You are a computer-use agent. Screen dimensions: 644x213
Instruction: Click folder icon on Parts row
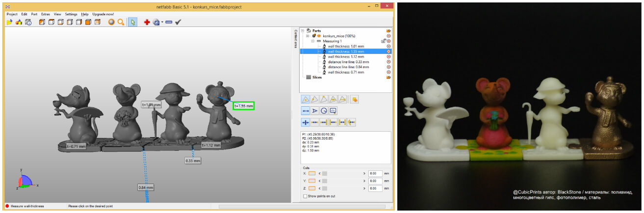point(388,31)
